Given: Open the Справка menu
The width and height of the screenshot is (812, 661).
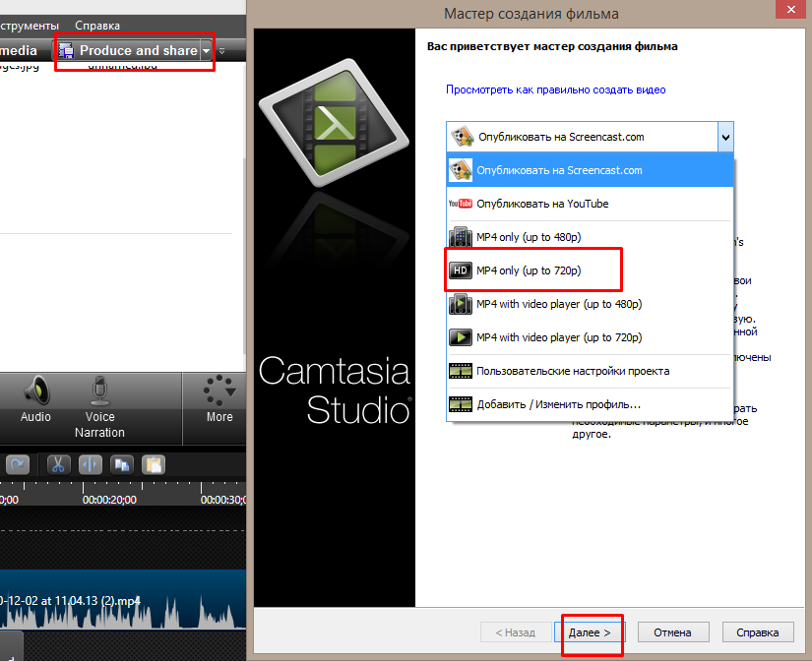Looking at the screenshot, I should click(97, 26).
